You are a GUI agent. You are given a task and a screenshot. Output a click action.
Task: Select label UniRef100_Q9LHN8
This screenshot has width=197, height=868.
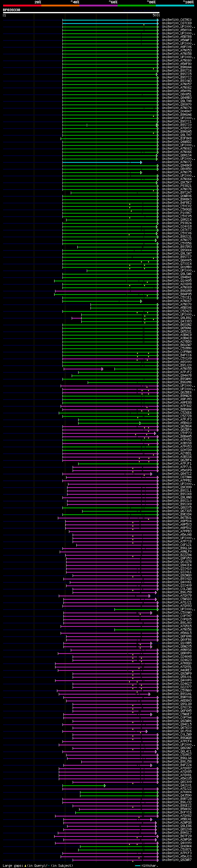pos(177,497)
